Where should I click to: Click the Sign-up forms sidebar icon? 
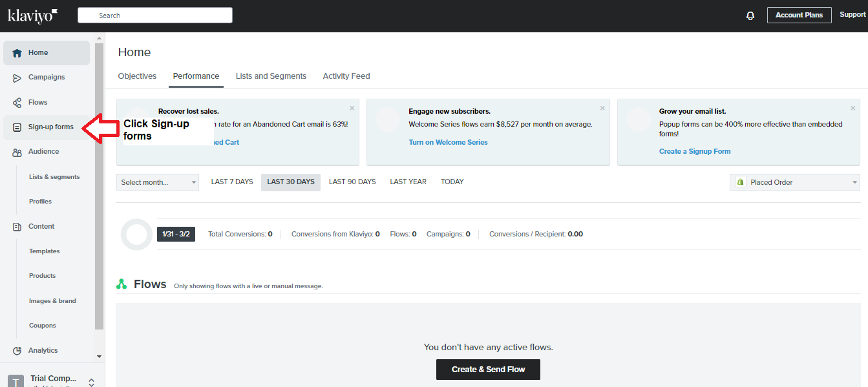pos(17,127)
